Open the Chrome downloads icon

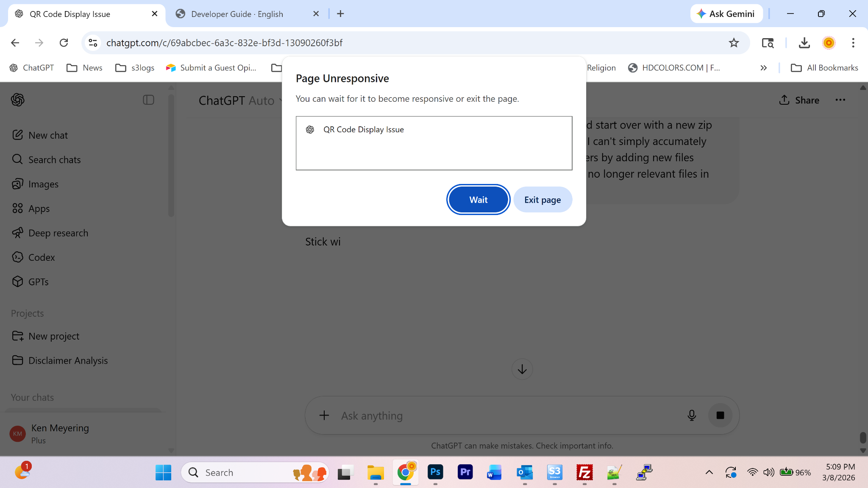point(804,43)
